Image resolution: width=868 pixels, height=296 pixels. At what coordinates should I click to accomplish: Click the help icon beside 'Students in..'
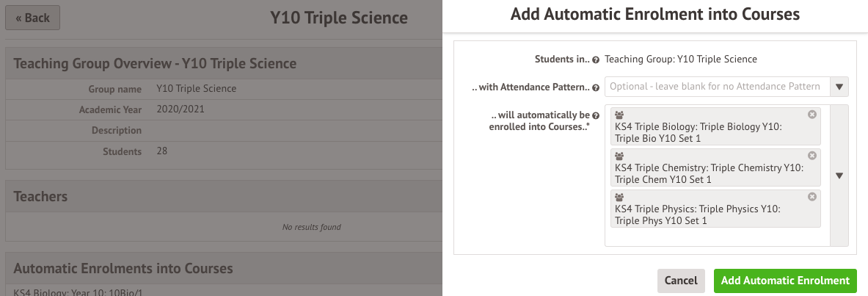click(596, 59)
